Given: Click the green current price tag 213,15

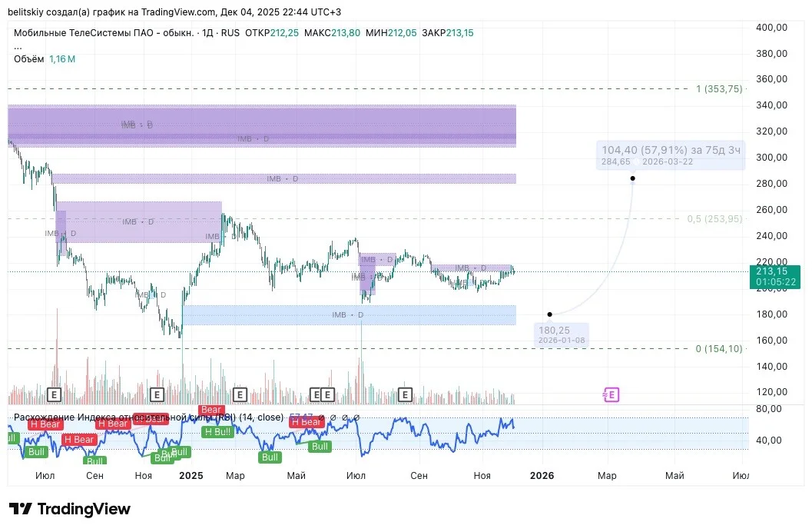Looking at the screenshot, I should coord(774,277).
